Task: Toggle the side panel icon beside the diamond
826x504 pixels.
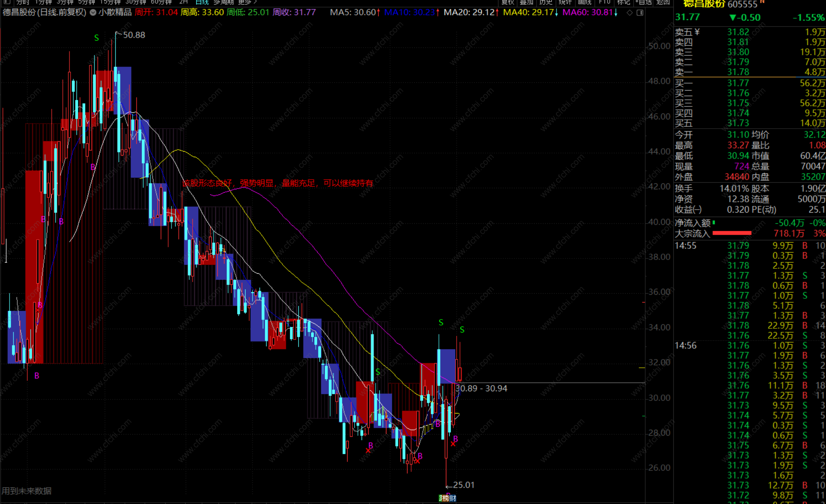Action: coord(640,13)
